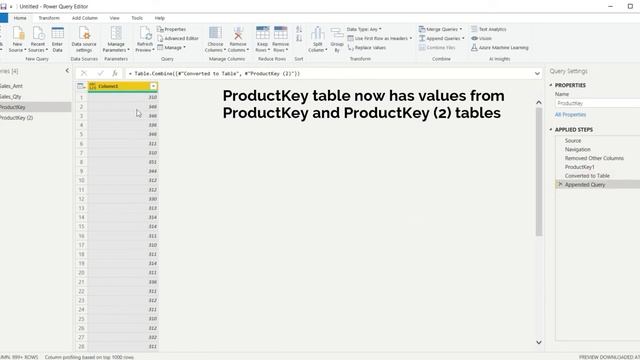Switch to the Help tab

coord(159,18)
